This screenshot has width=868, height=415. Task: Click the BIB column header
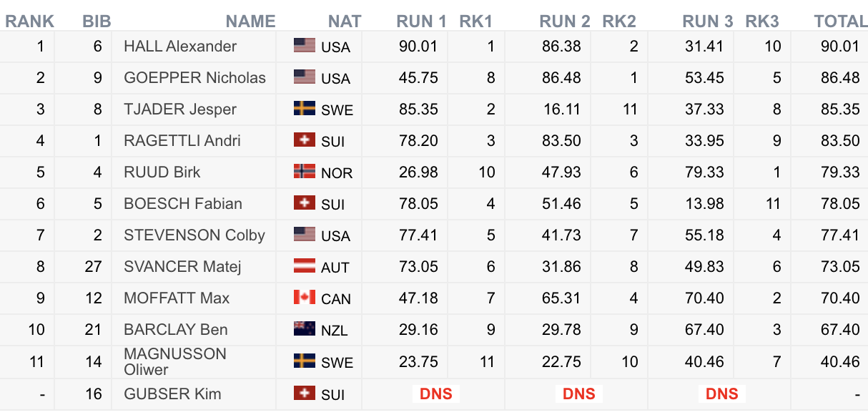click(x=97, y=21)
